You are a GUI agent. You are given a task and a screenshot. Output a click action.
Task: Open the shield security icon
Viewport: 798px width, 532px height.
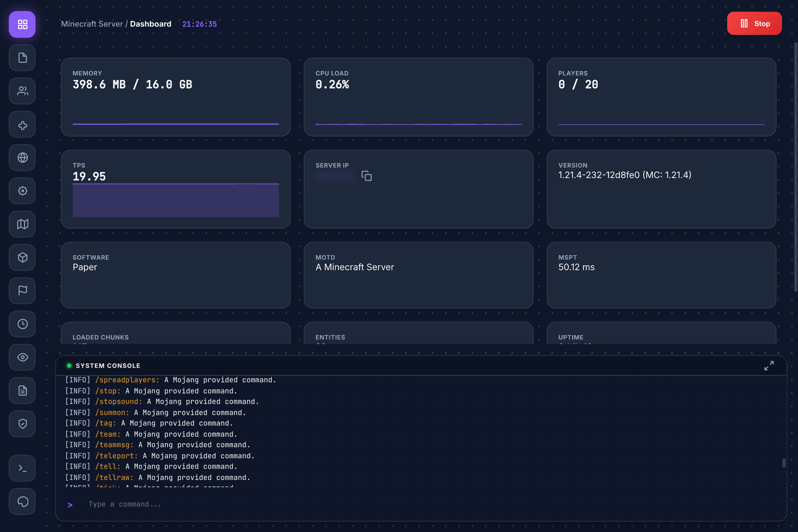[22, 423]
